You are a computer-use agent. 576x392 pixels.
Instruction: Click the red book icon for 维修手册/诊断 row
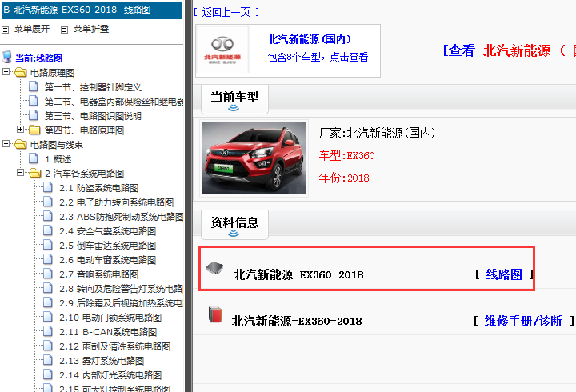(x=215, y=314)
